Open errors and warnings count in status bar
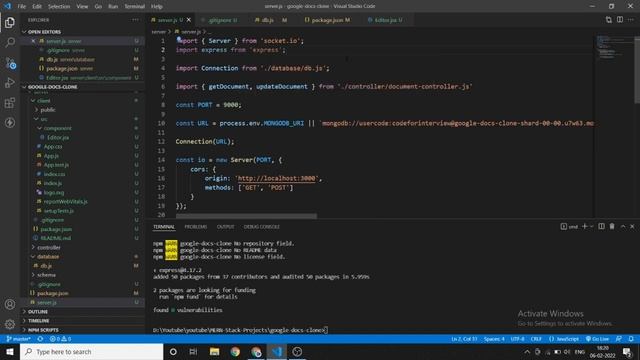Viewport: 640px width, 360px height. point(60,339)
